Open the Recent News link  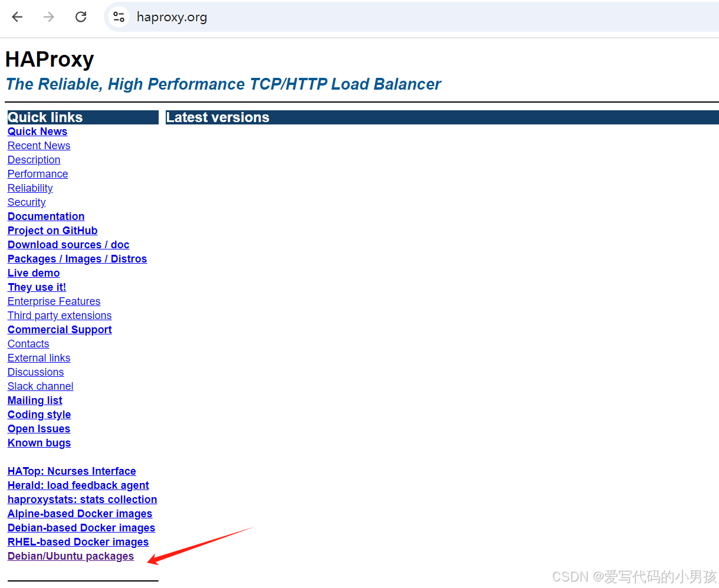coord(39,146)
